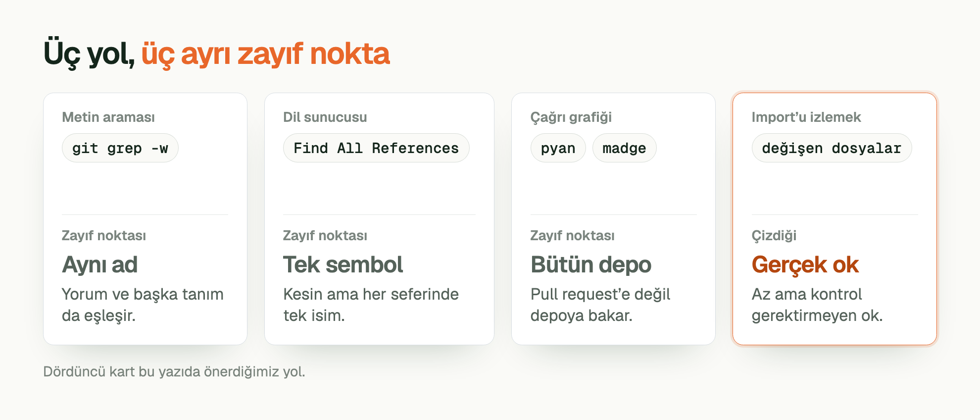The height and width of the screenshot is (420, 980).
Task: Select the 'pyan' chip
Action: click(558, 148)
